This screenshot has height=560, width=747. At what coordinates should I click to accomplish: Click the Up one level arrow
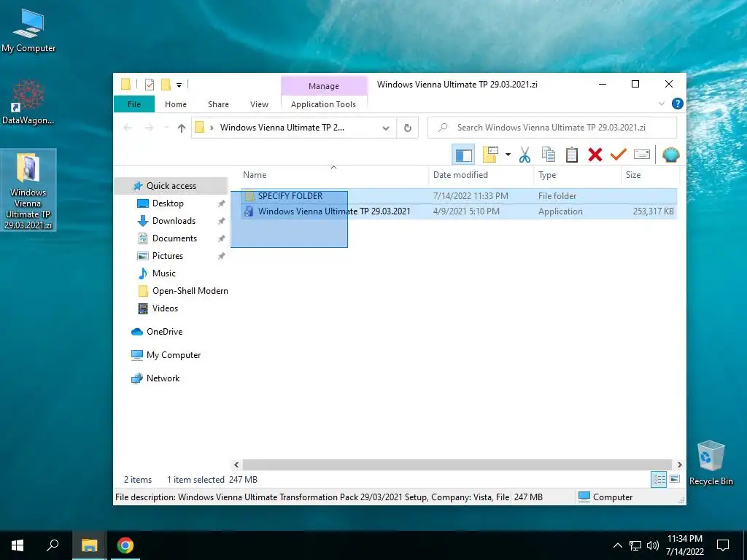tap(181, 128)
